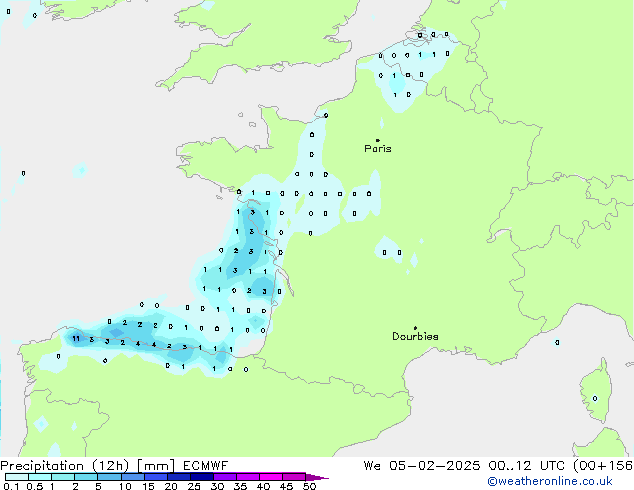634x490 pixels.
Task: Click the 15 legend scale label
Action: tap(148, 486)
